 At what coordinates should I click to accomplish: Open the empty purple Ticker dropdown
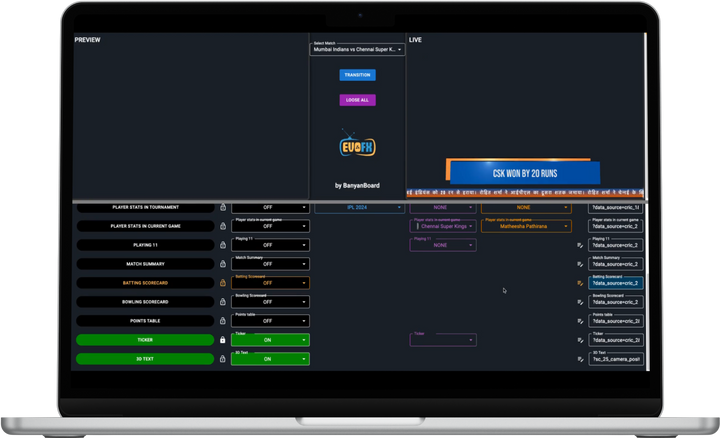pos(443,340)
